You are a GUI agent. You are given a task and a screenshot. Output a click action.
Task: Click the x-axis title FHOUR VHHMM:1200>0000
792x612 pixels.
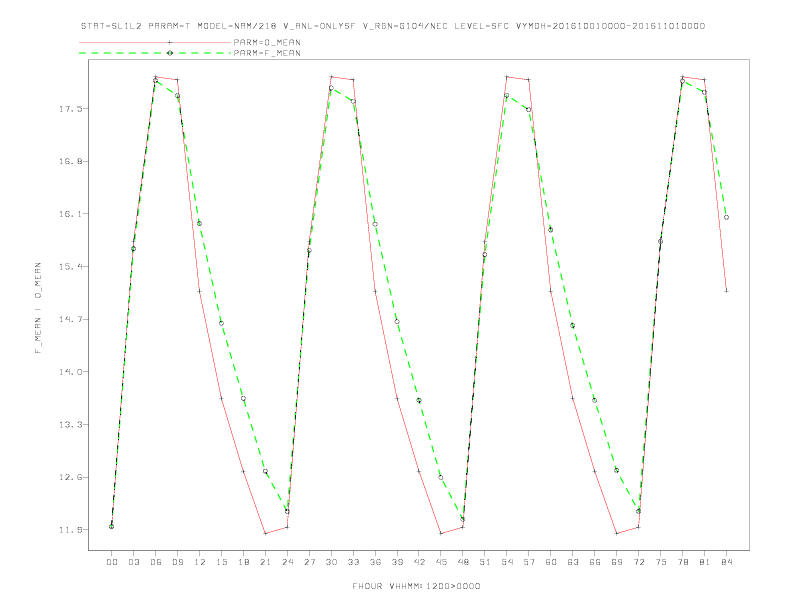[416, 586]
